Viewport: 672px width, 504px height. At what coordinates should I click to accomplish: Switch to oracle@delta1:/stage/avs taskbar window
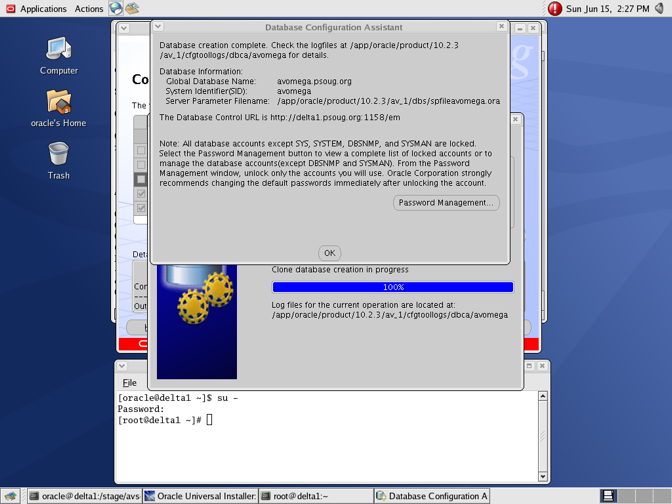tap(85, 496)
